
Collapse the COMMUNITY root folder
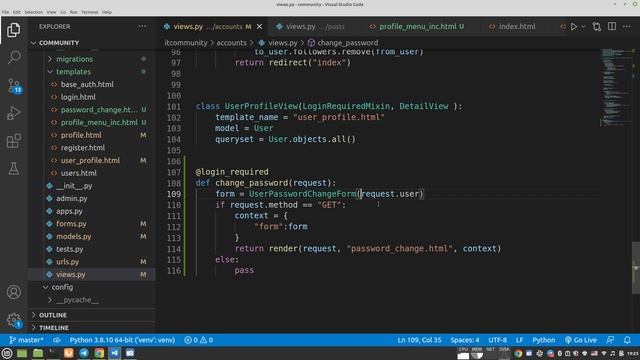coord(92,43)
